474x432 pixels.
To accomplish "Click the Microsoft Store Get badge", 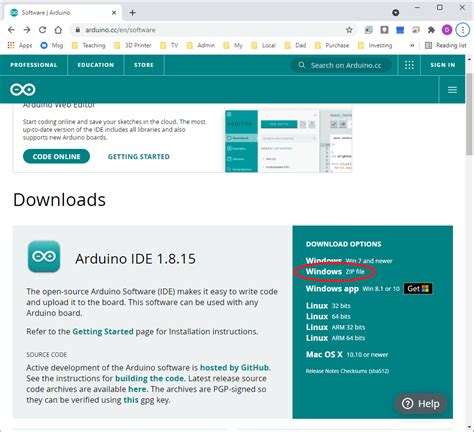I will 418,289.
